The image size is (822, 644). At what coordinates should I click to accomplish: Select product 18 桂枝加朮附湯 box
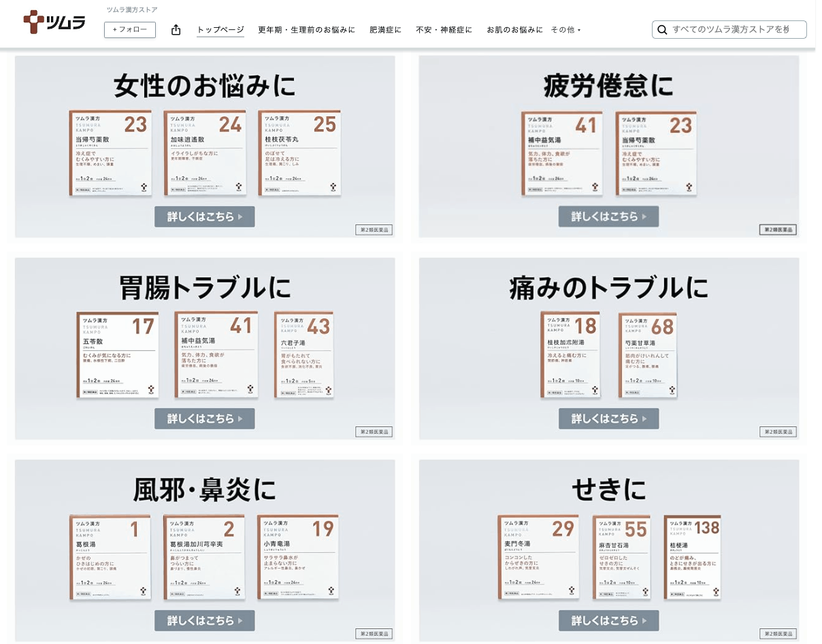point(570,355)
